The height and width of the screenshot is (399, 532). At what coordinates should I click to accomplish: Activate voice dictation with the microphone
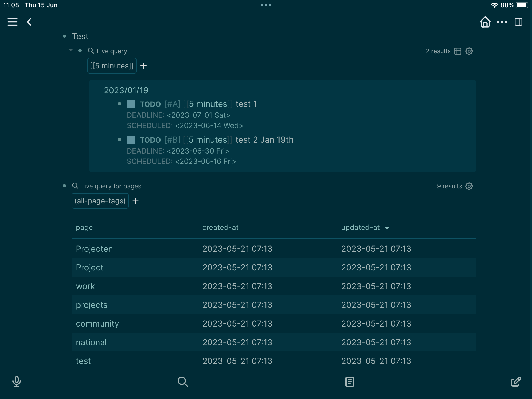pyautogui.click(x=16, y=382)
